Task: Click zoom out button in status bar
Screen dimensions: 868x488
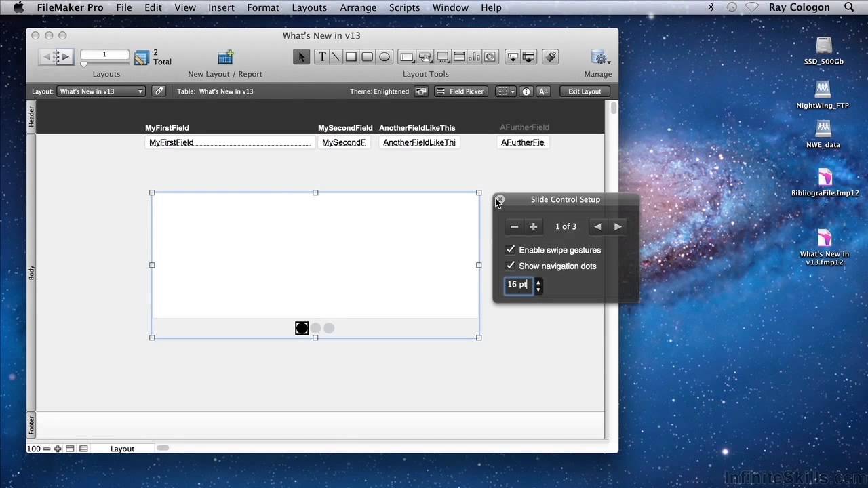Action: (47, 449)
